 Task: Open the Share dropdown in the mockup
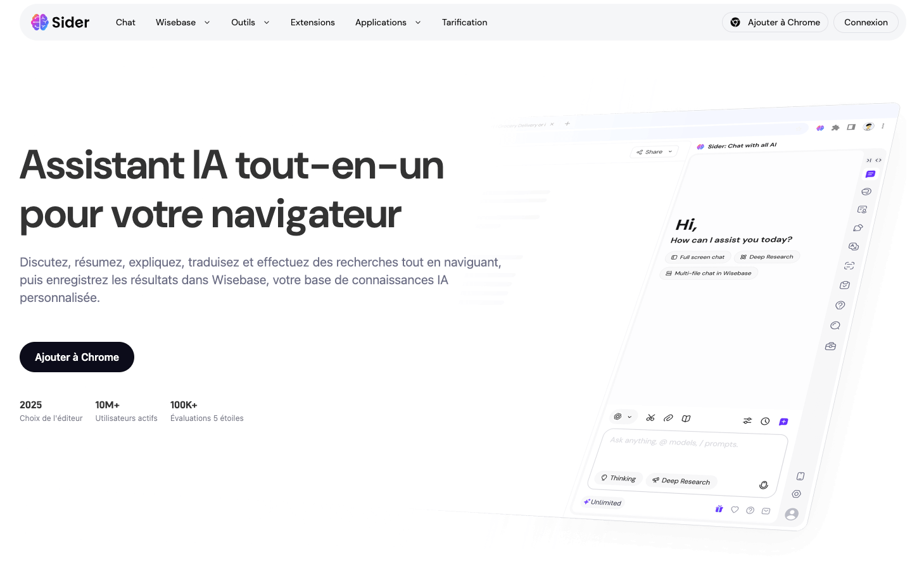click(x=655, y=152)
